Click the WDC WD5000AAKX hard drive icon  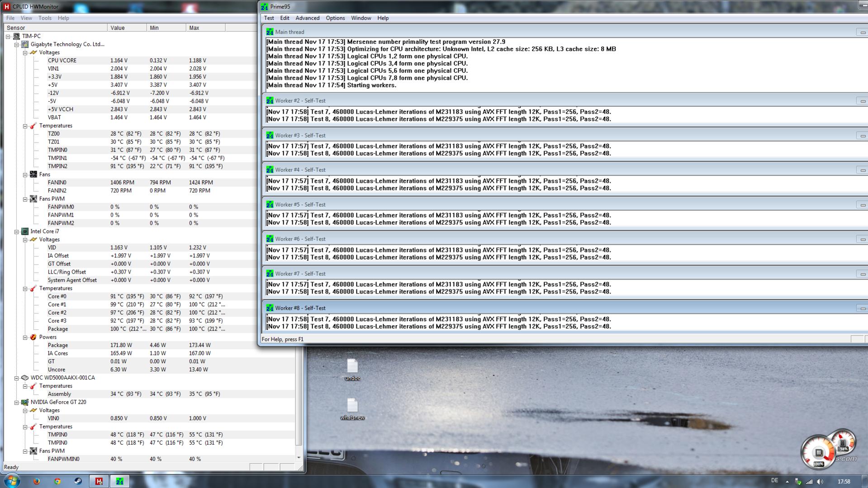[x=25, y=378]
